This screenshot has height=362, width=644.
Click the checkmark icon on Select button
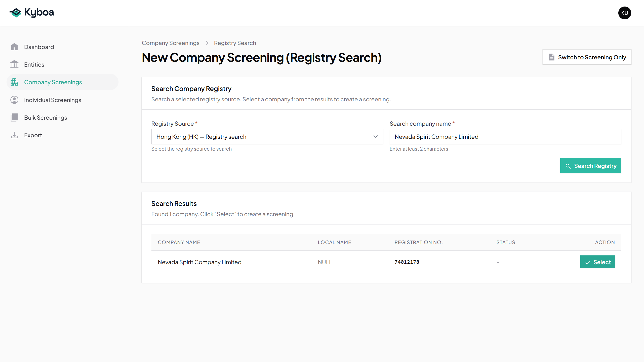(x=588, y=262)
